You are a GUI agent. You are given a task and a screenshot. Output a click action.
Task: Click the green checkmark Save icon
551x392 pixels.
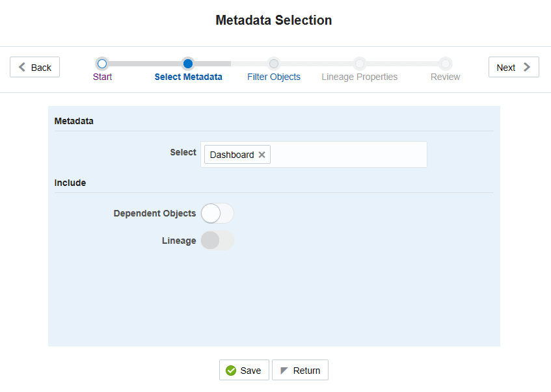tap(231, 371)
